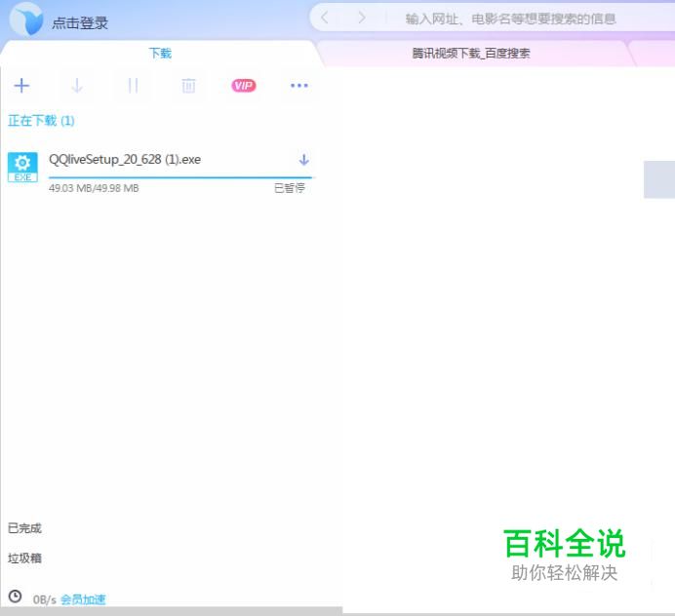Select the 正在下载 (1) section
Image resolution: width=675 pixels, height=616 pixels.
point(41,121)
